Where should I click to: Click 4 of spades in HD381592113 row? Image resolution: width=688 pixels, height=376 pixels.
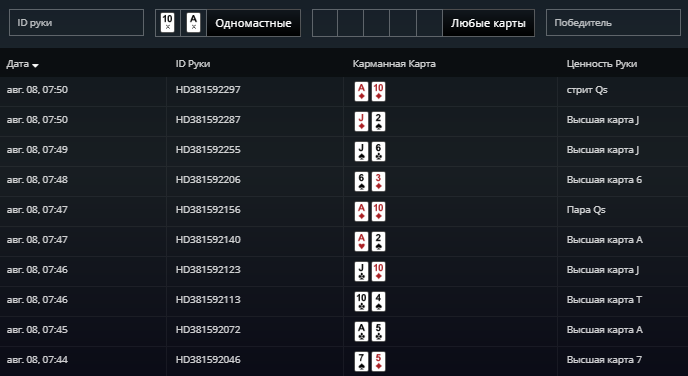378,301
